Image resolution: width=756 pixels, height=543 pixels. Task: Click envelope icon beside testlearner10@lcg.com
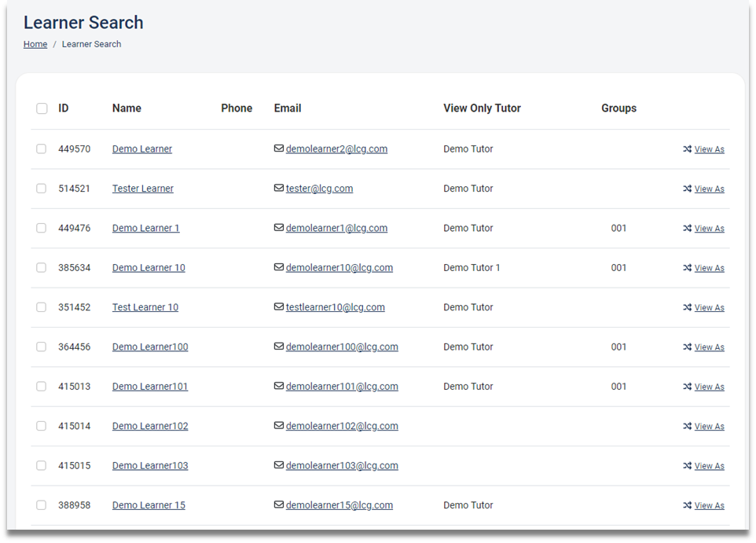click(279, 306)
